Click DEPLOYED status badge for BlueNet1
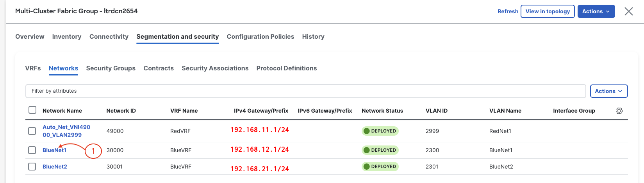This screenshot has height=183, width=644. click(x=380, y=150)
